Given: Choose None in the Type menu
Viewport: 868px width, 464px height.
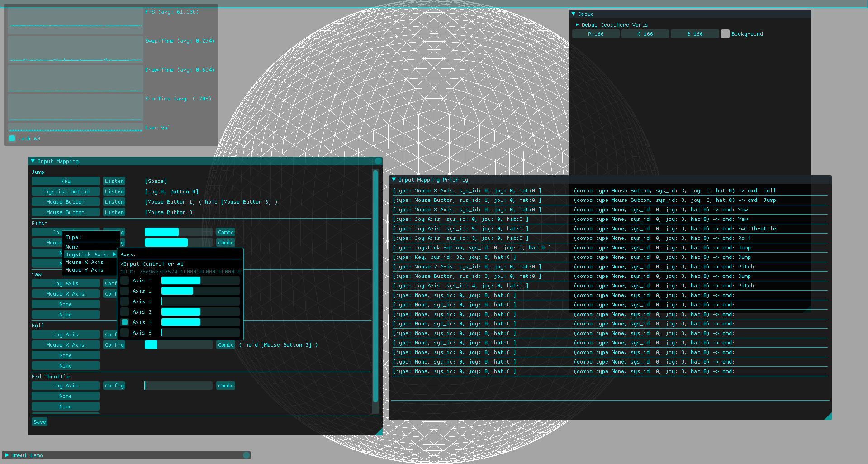Looking at the screenshot, I should click(72, 247).
